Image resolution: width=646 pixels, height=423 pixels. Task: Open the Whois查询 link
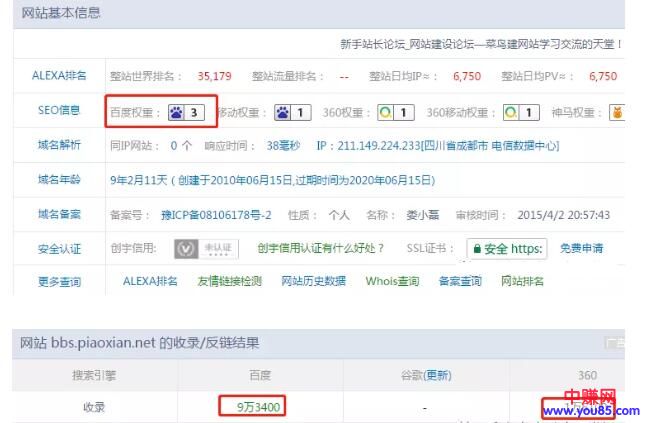pos(392,281)
